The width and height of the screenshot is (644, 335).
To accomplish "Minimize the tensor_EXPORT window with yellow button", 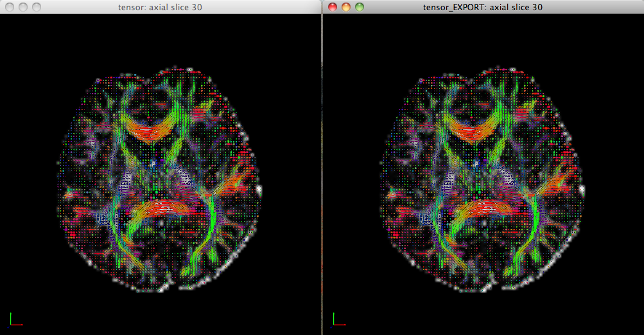I will point(346,7).
